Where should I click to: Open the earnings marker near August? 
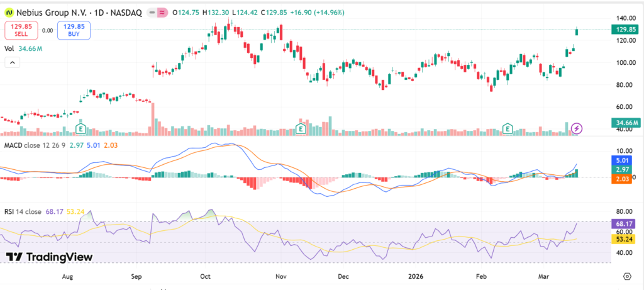click(x=80, y=128)
